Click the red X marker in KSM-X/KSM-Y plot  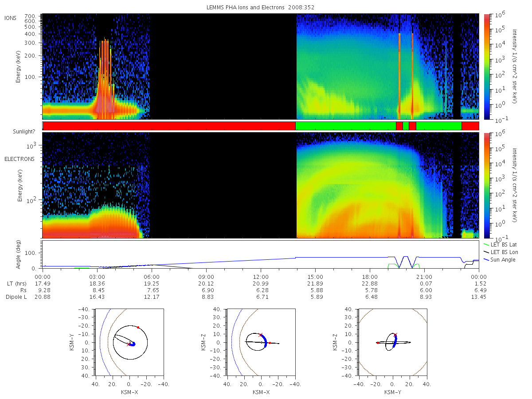click(129, 344)
